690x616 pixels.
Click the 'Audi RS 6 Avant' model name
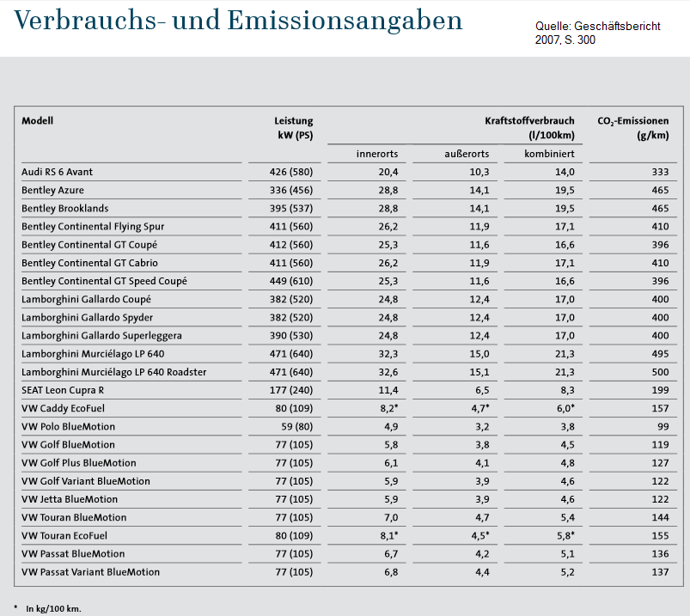tap(58, 172)
